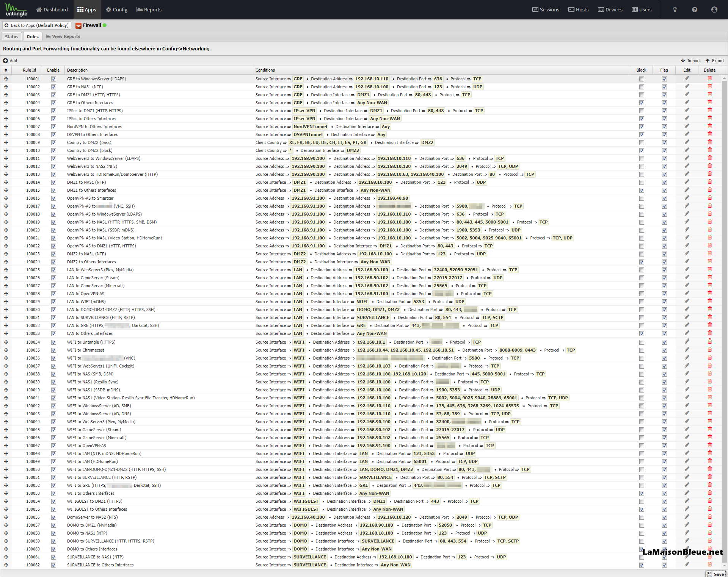Switch to the Status tab
728x577 pixels.
click(x=11, y=37)
